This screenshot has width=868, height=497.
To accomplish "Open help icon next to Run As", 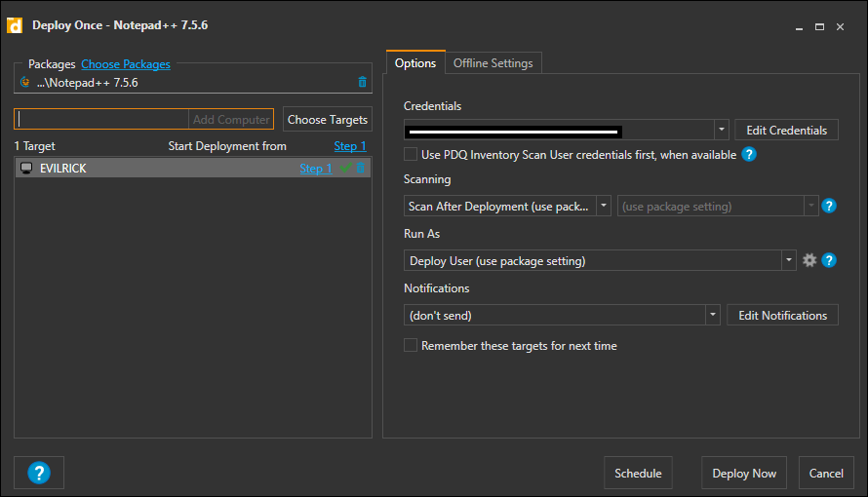I will 829,260.
